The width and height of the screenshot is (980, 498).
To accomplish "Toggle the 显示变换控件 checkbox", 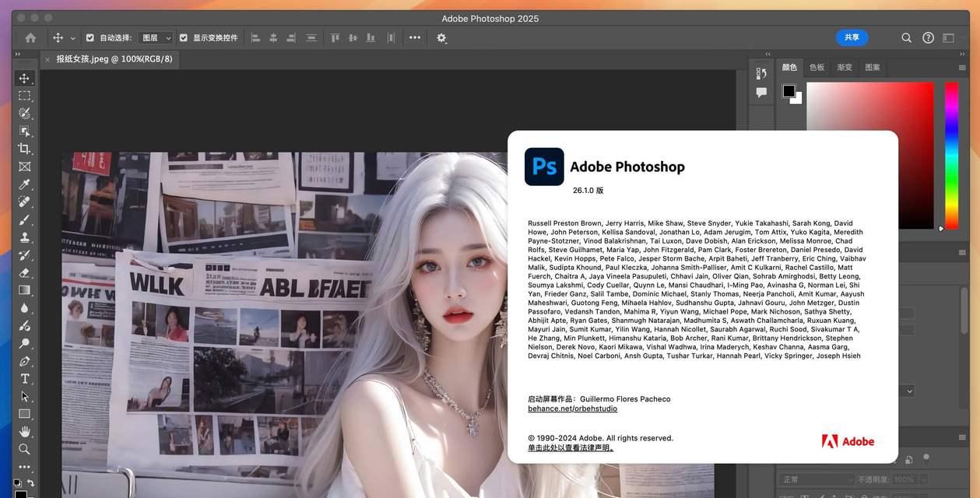I will point(184,37).
